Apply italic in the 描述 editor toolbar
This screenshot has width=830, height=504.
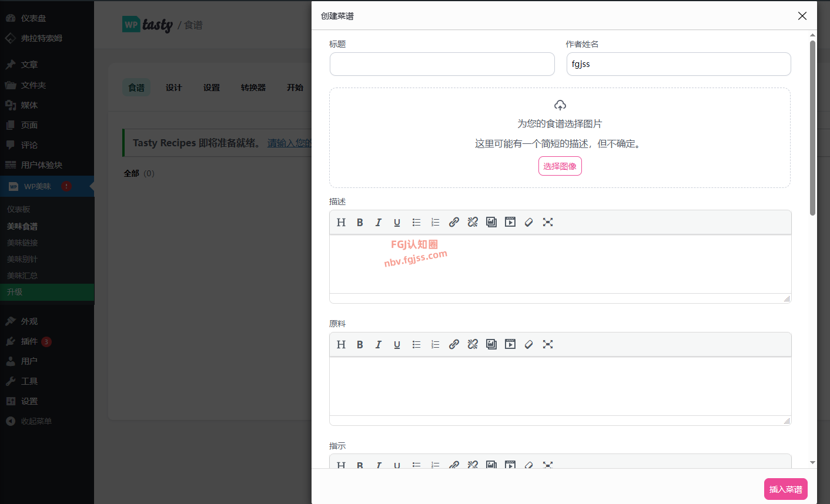click(x=379, y=222)
